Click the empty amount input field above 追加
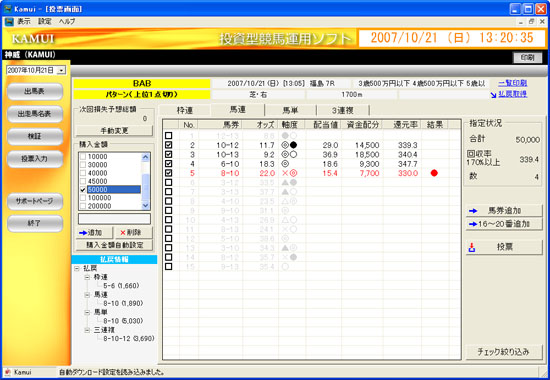The width and height of the screenshot is (550, 380). coord(114,219)
